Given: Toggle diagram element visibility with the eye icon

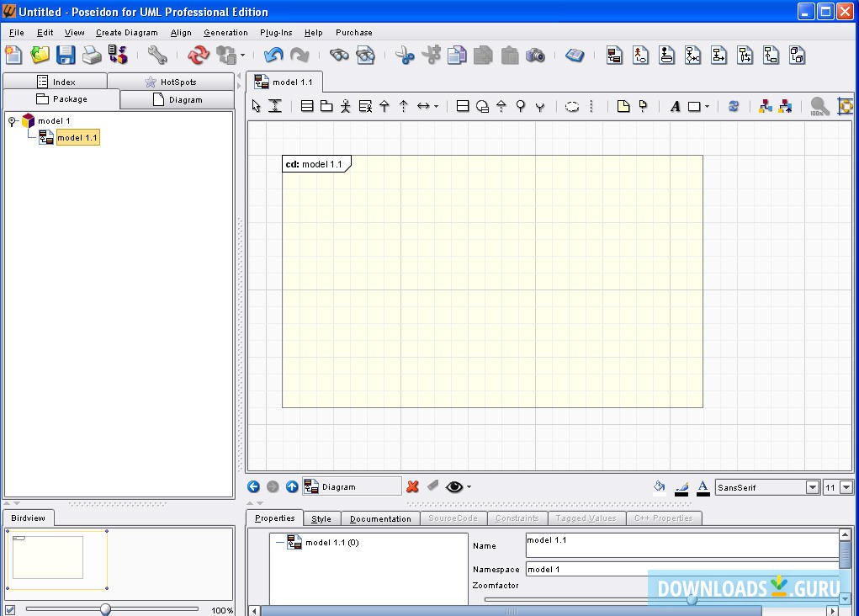Looking at the screenshot, I should point(453,486).
